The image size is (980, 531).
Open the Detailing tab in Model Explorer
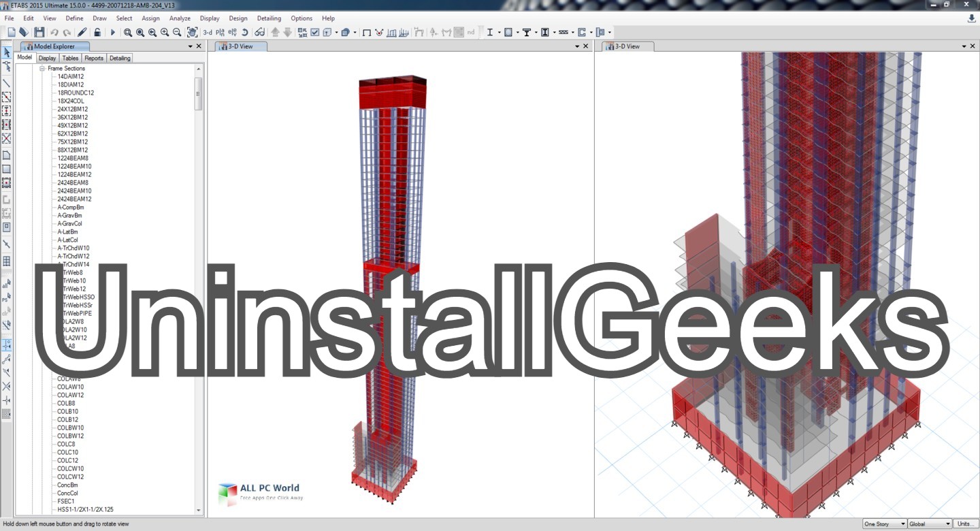120,58
